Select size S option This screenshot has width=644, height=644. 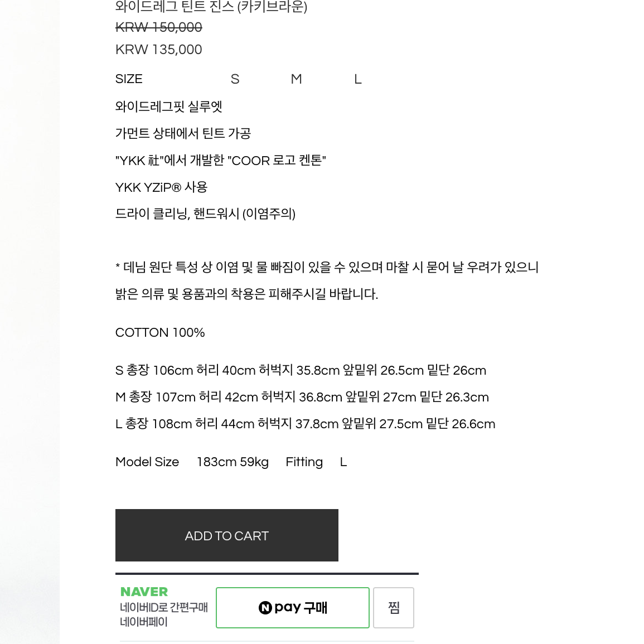[x=235, y=79]
